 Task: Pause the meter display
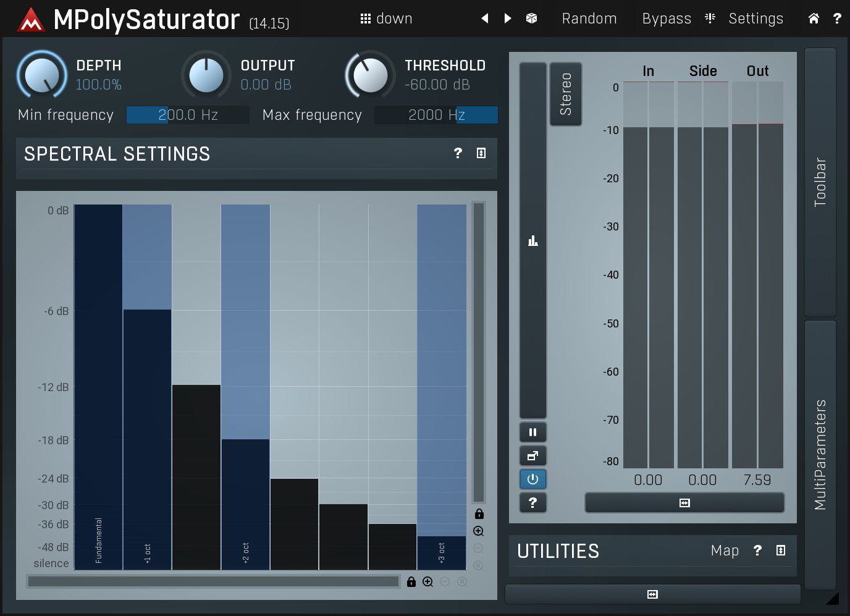[x=532, y=432]
